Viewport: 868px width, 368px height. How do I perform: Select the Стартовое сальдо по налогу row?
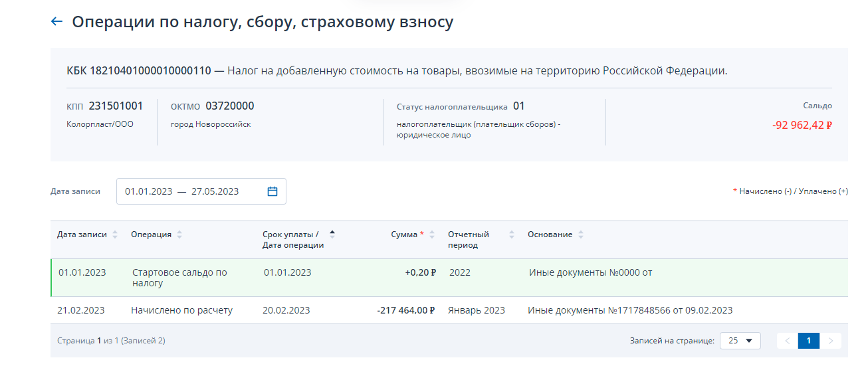[449, 278]
